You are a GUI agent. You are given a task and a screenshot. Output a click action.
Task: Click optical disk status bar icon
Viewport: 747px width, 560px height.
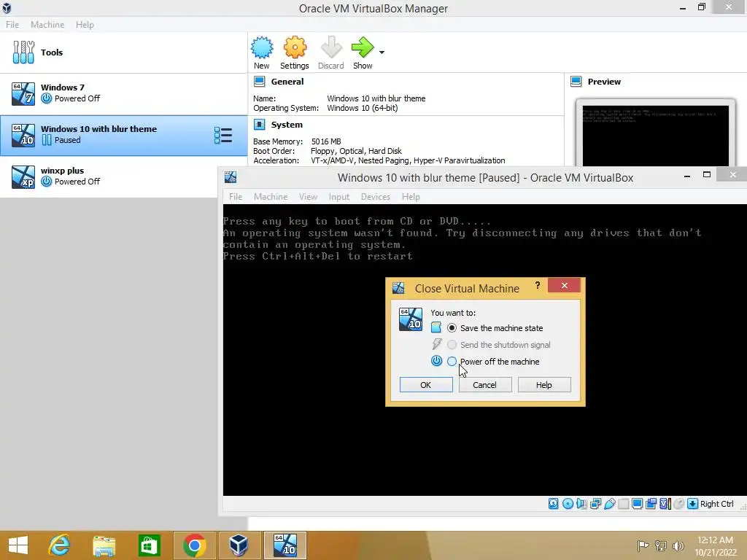click(568, 504)
